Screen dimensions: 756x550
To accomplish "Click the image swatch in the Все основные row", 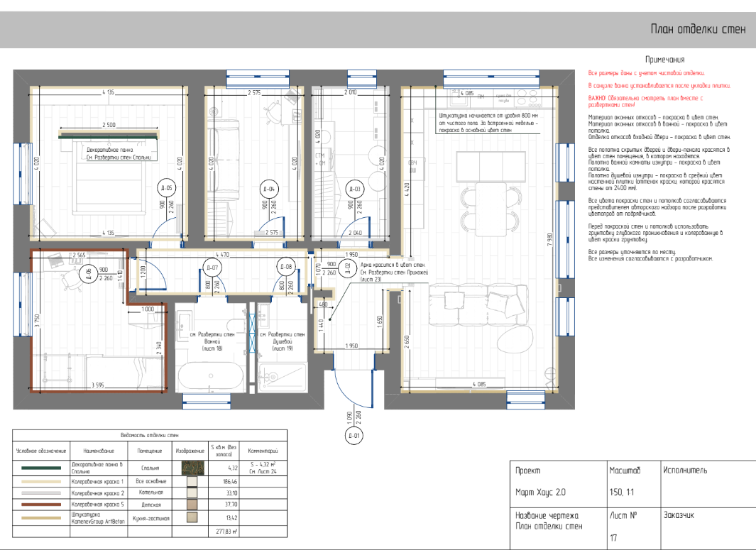I will [192, 481].
